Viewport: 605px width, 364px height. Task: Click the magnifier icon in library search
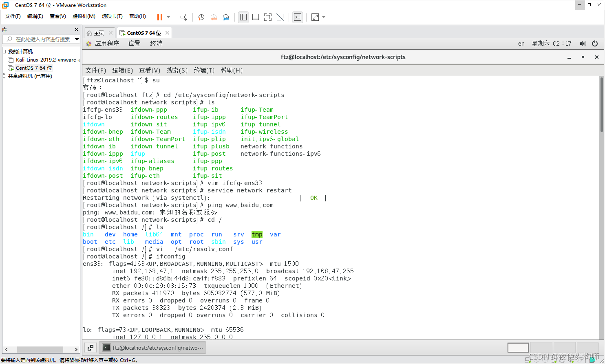pos(9,39)
